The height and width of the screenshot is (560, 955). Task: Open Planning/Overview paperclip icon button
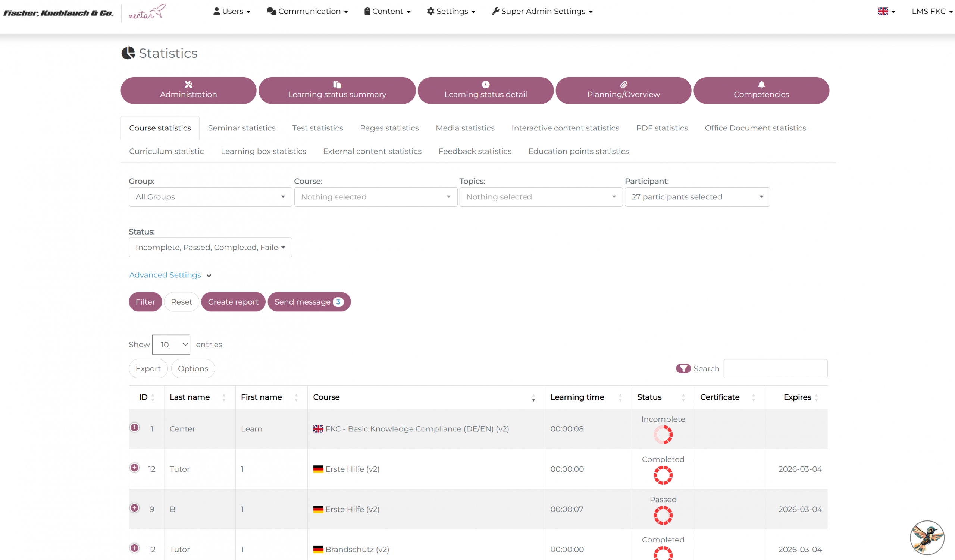click(623, 84)
